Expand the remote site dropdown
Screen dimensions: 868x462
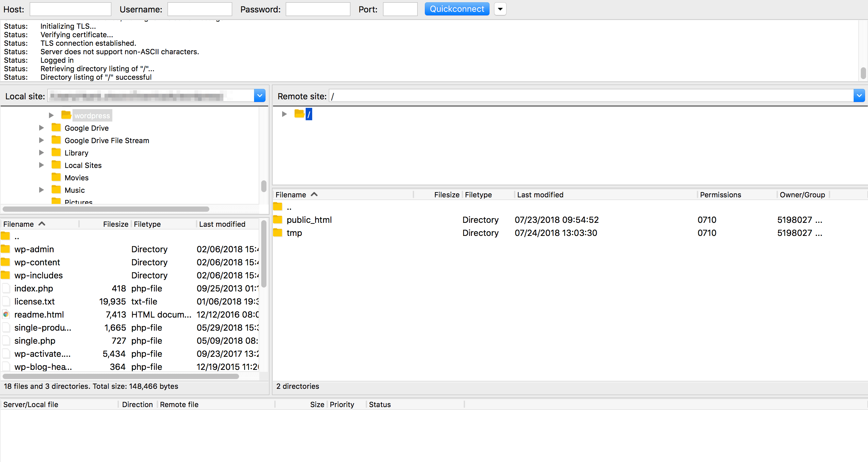[x=860, y=96]
